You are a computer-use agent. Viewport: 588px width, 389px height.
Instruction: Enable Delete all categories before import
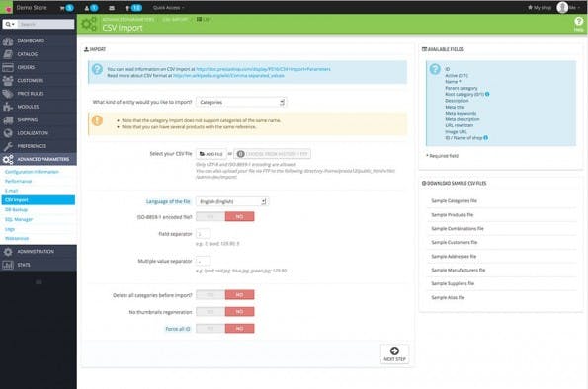[x=210, y=295]
